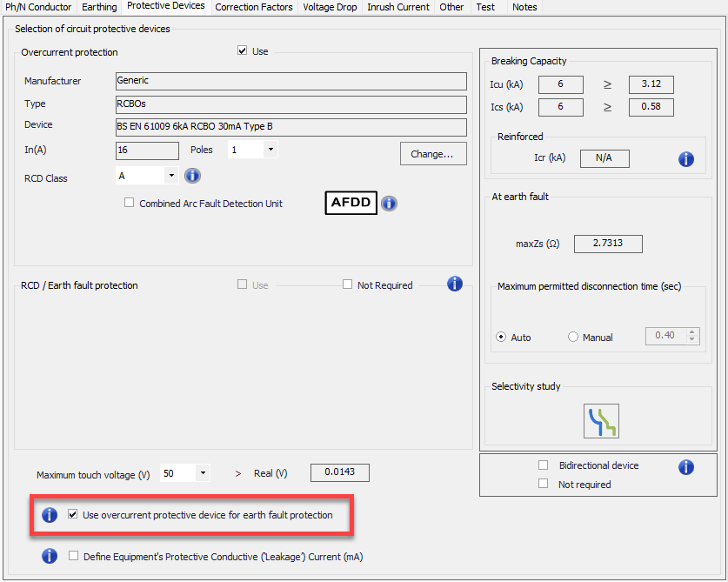The height and width of the screenshot is (582, 728).
Task: Open the Selectivity study curve icon
Action: point(601,421)
